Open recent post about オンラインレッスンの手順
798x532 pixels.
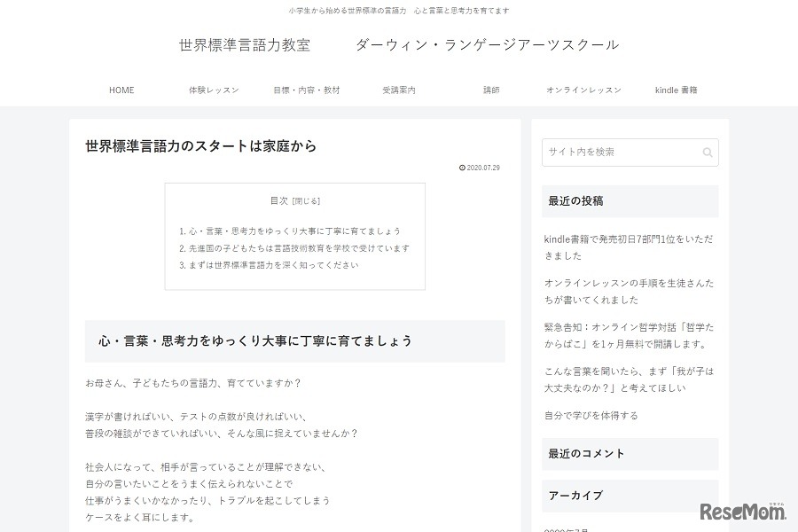point(629,291)
